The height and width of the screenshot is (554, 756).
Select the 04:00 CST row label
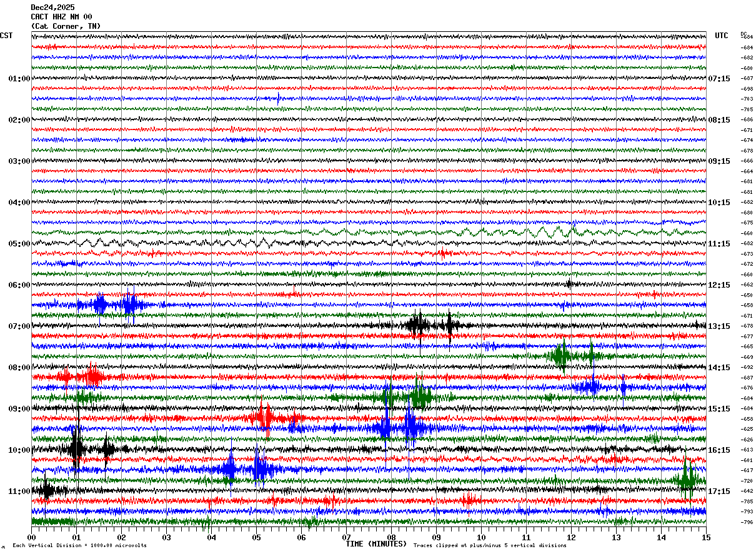click(19, 203)
